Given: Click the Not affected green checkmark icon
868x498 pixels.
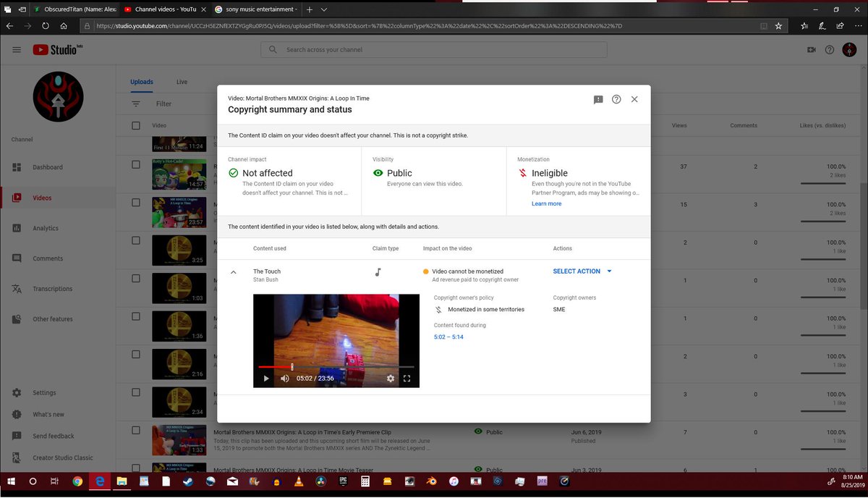Looking at the screenshot, I should 233,173.
